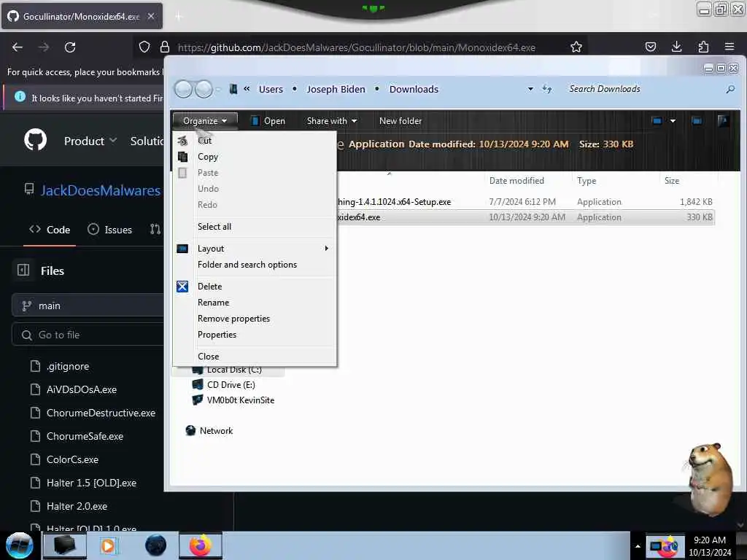Collapse the GitHub Files side panel icon
This screenshot has width=747, height=560.
point(23,270)
